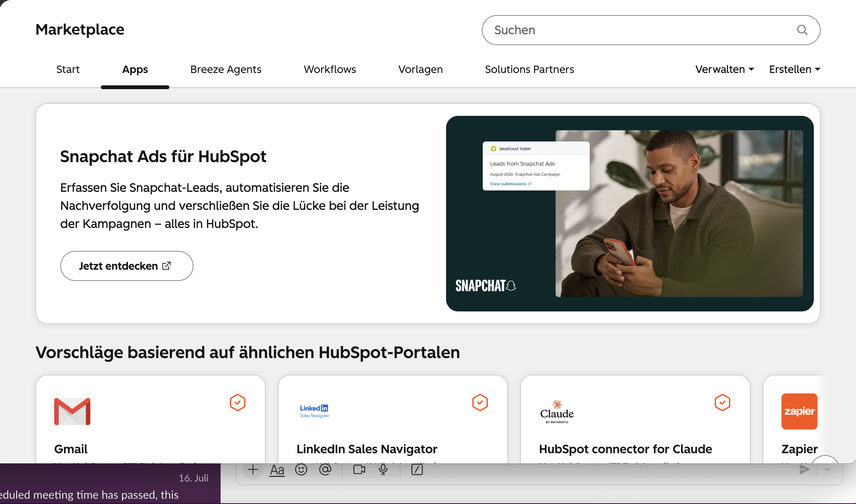Open emoji picker in background chat
856x504 pixels.
coord(301,469)
